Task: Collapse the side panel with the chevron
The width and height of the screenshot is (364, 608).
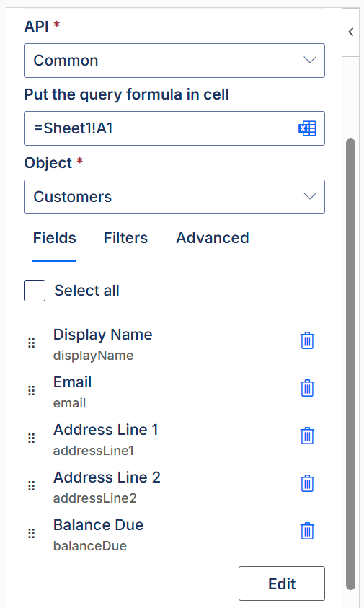Action: (x=351, y=32)
